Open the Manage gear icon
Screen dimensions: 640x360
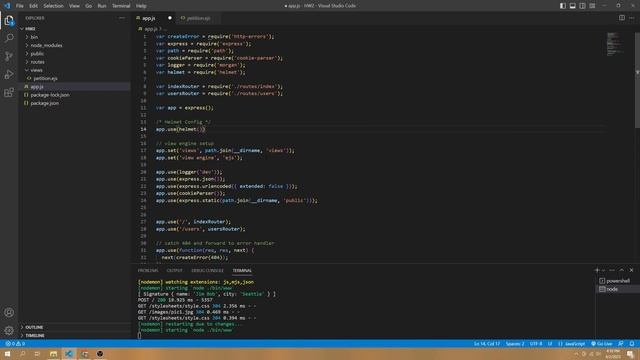click(9, 330)
